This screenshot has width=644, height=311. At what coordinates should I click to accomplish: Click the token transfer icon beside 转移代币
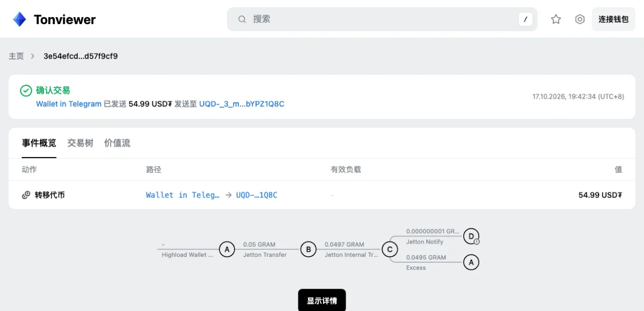(26, 195)
